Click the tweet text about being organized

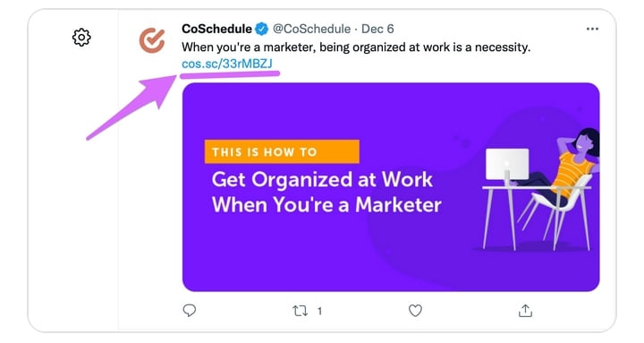[356, 47]
